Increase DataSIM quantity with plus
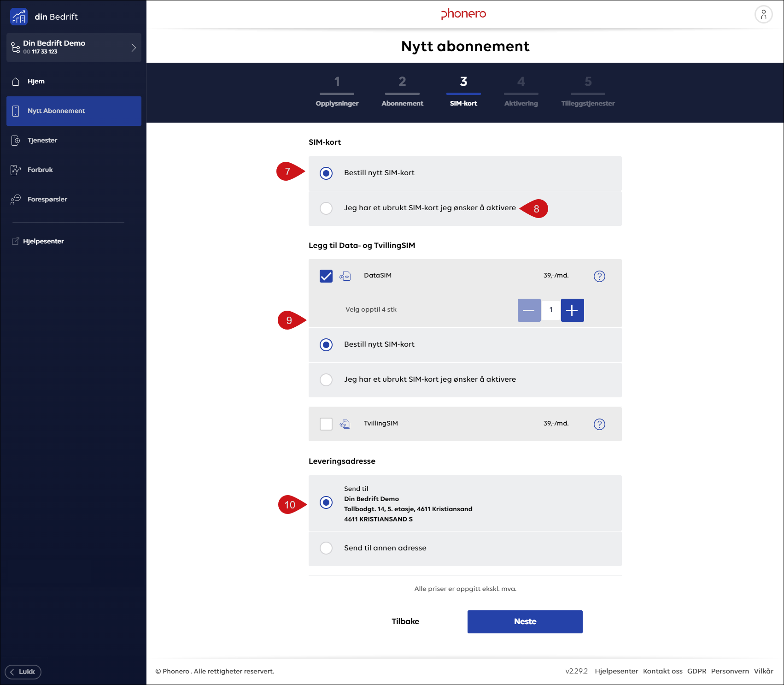784x685 pixels. click(572, 310)
